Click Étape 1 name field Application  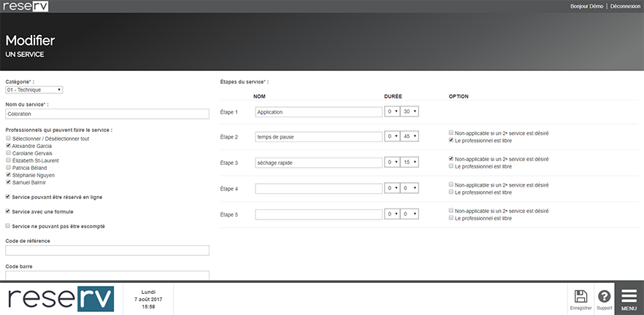[318, 112]
